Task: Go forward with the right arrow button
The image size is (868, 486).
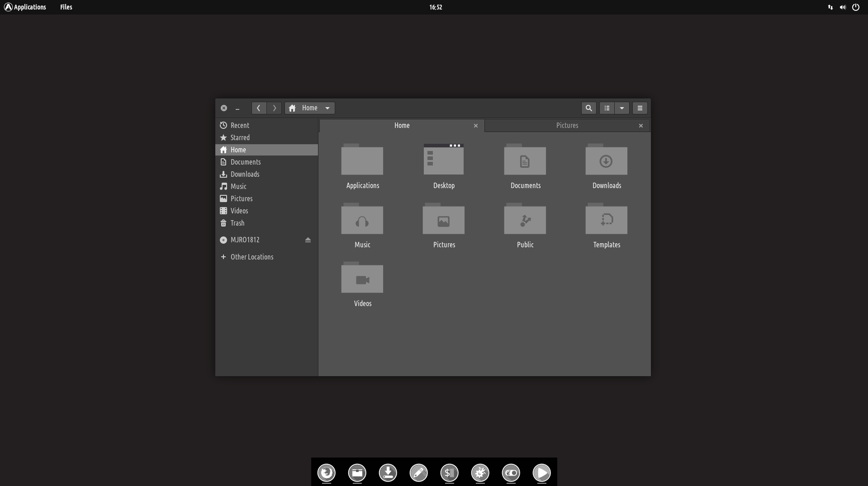Action: (274, 108)
